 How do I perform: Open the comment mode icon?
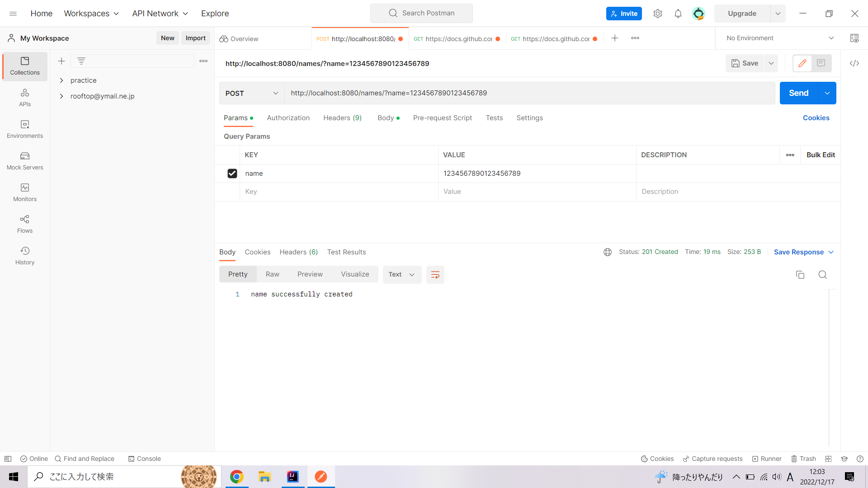821,63
